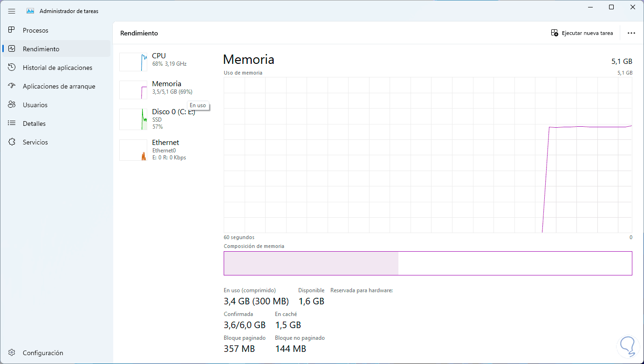Switch to the Detalles page
Screen dimensions: 644x364
(x=56, y=124)
